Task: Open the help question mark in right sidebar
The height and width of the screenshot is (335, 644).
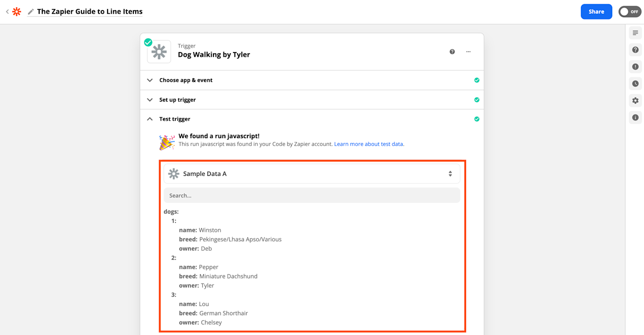Action: [x=635, y=50]
